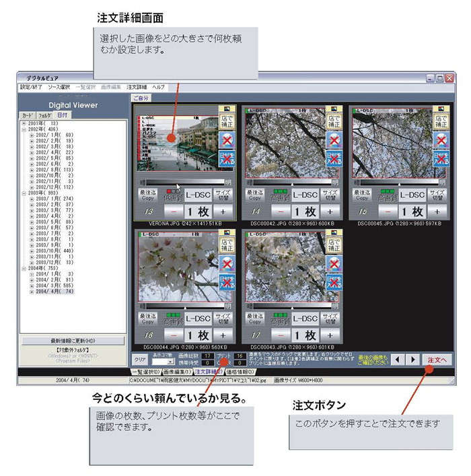Collapse the 2002年 tree node
This screenshot has height=476, width=471.
[x=24, y=129]
